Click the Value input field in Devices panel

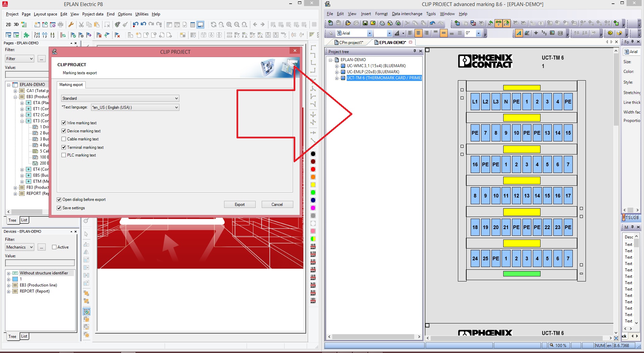click(40, 263)
